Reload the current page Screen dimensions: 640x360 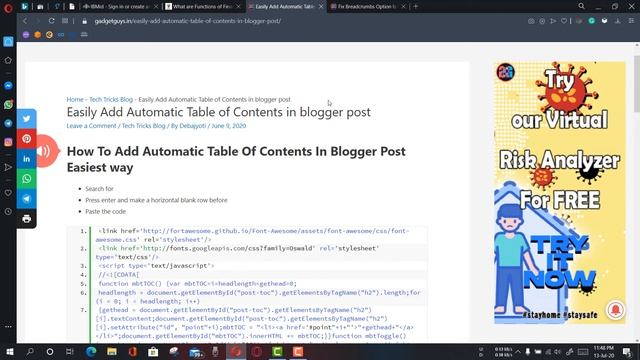(51, 21)
